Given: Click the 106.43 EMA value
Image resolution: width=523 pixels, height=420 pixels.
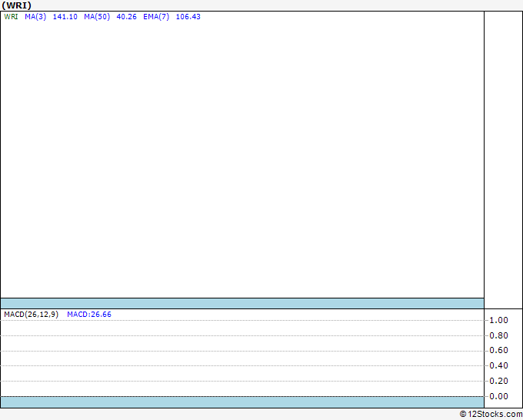Looking at the screenshot, I should click(x=188, y=17).
